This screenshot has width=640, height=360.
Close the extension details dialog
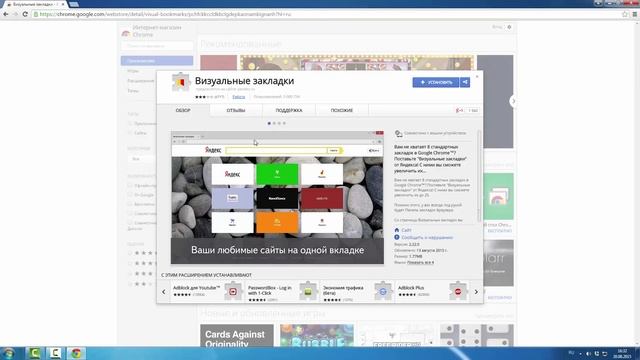(477, 76)
